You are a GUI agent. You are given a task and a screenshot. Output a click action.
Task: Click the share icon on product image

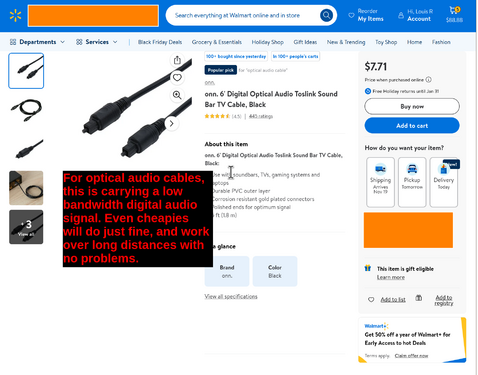(177, 60)
